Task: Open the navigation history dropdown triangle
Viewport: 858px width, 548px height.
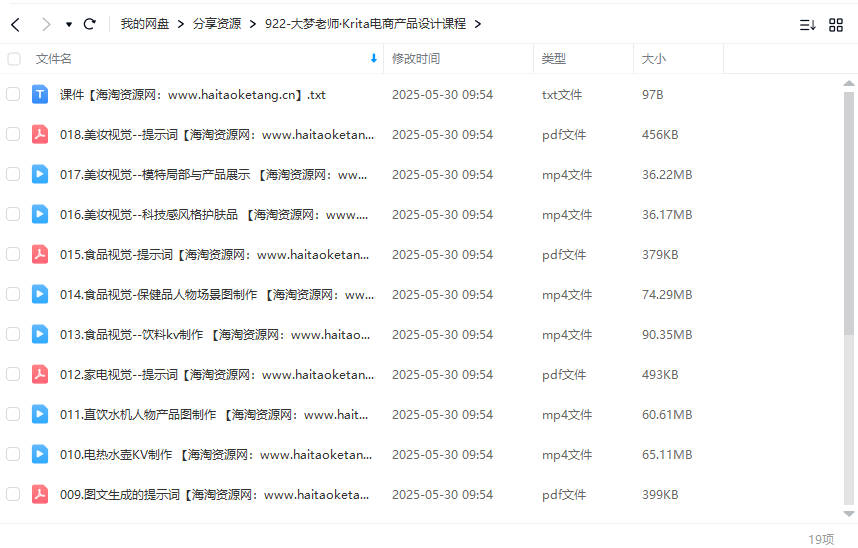Action: tap(69, 25)
